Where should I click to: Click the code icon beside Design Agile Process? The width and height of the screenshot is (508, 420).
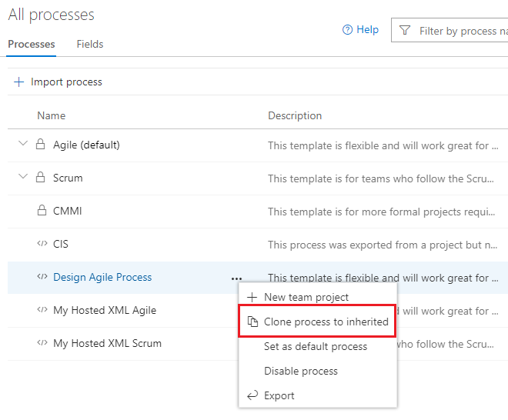pos(42,276)
